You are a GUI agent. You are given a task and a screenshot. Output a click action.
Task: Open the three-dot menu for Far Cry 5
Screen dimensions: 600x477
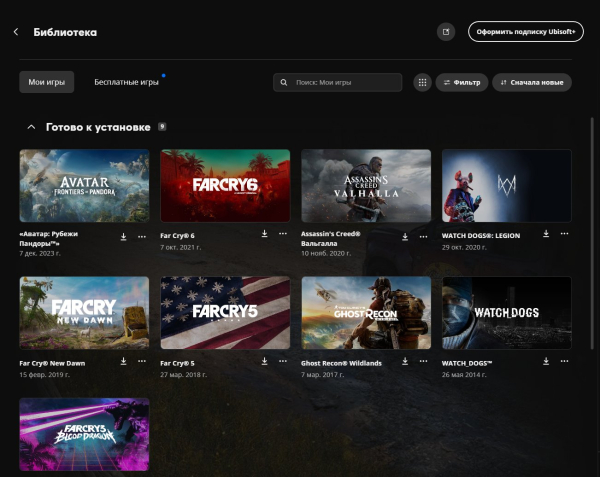pyautogui.click(x=283, y=361)
